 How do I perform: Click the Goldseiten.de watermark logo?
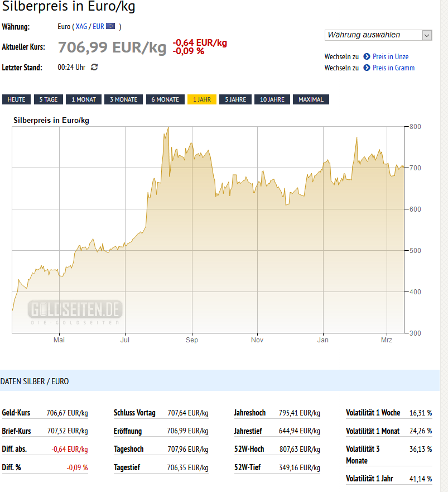coord(75,312)
